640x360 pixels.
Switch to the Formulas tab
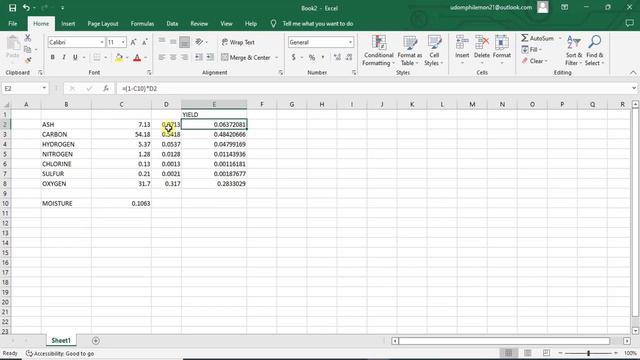click(142, 24)
